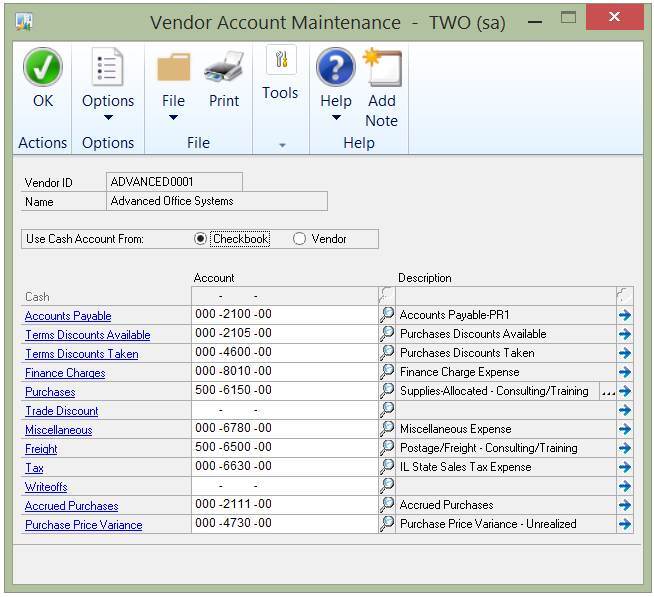Click blue arrow beside IL State Sales Tax

625,467
